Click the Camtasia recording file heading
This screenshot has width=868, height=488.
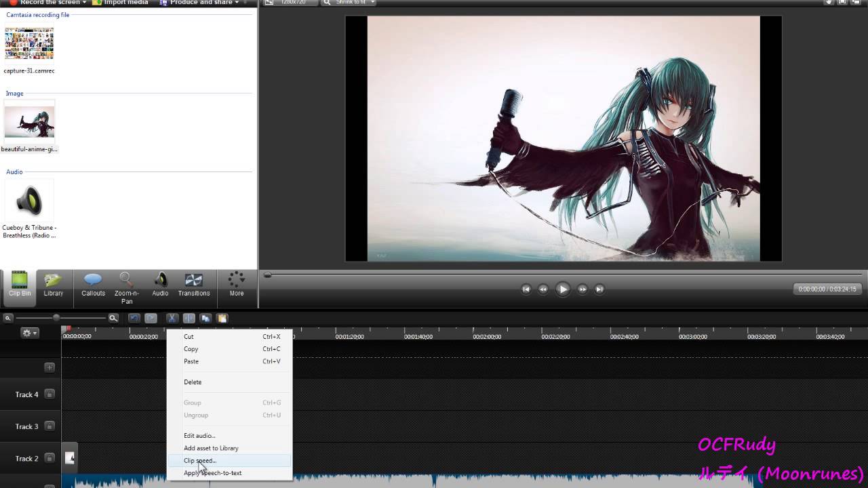[38, 15]
